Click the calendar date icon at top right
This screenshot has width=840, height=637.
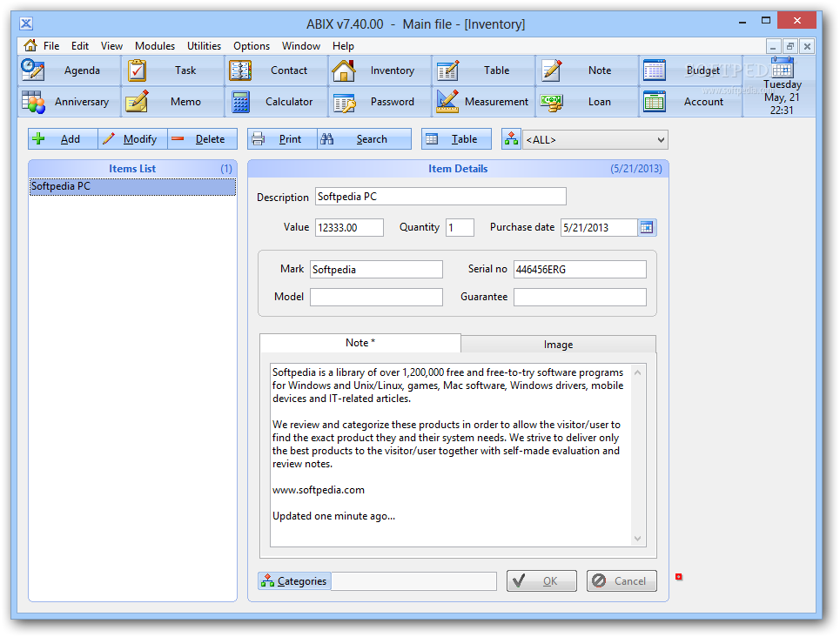coord(783,68)
